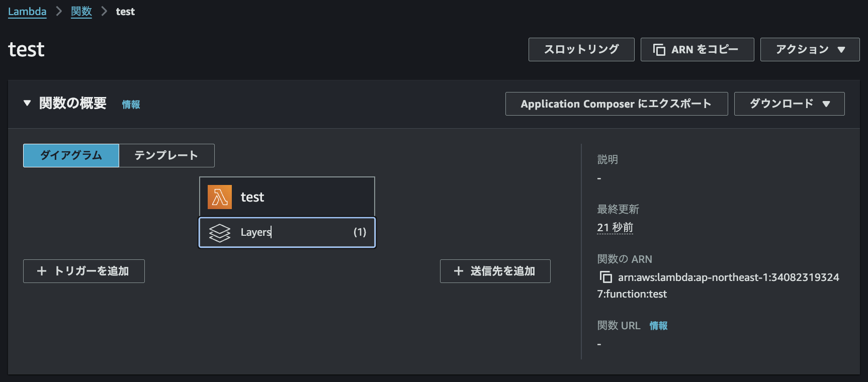This screenshot has height=382, width=868.
Task: Copy the ARN with ARN をコピー button
Action: click(697, 49)
